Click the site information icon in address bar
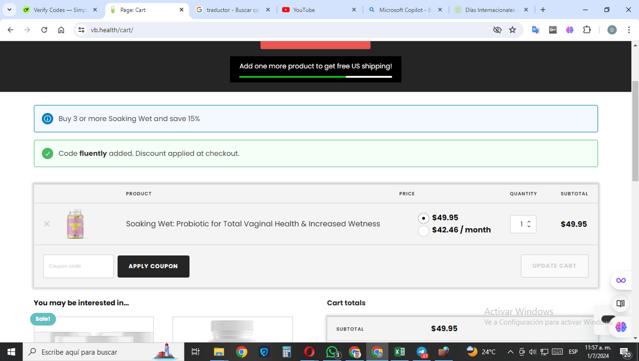 [x=82, y=30]
